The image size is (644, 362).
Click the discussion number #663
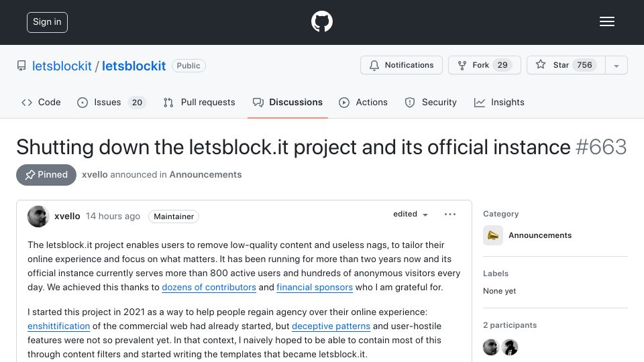601,147
